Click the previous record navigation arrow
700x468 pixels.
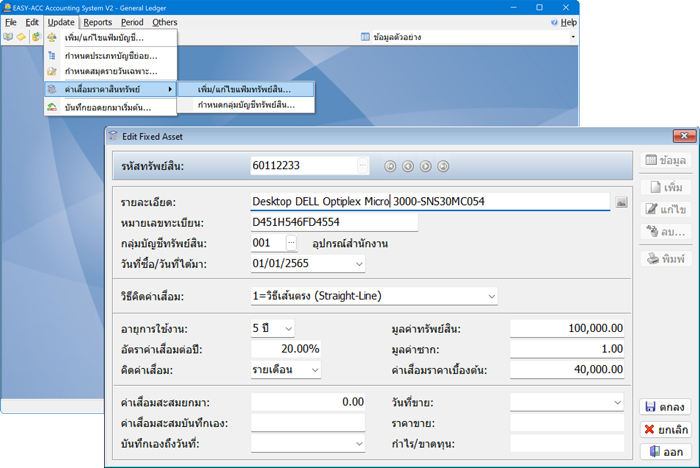[408, 166]
